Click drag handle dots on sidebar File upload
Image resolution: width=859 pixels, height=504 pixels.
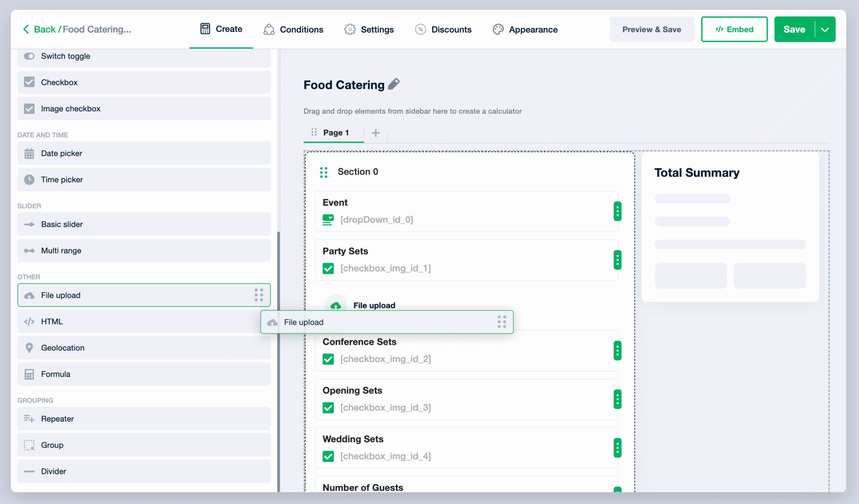click(x=259, y=295)
